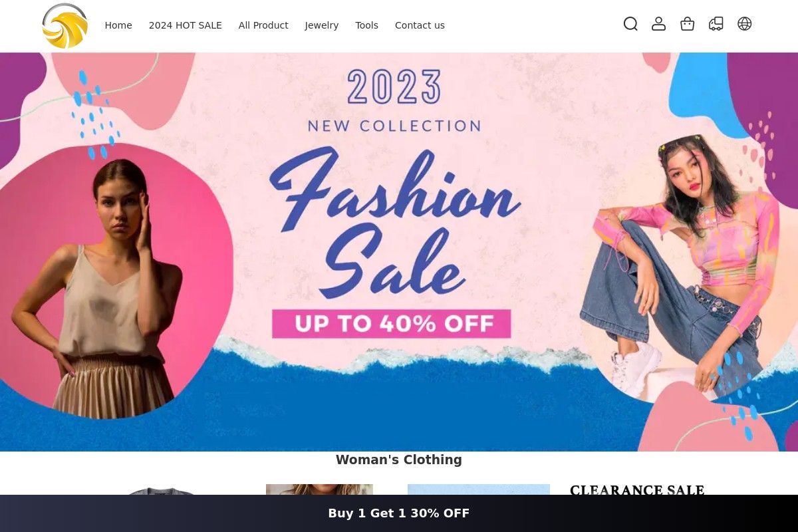Open the blonde model product thumbnail
This screenshot has height=532, width=798.
pyautogui.click(x=319, y=489)
